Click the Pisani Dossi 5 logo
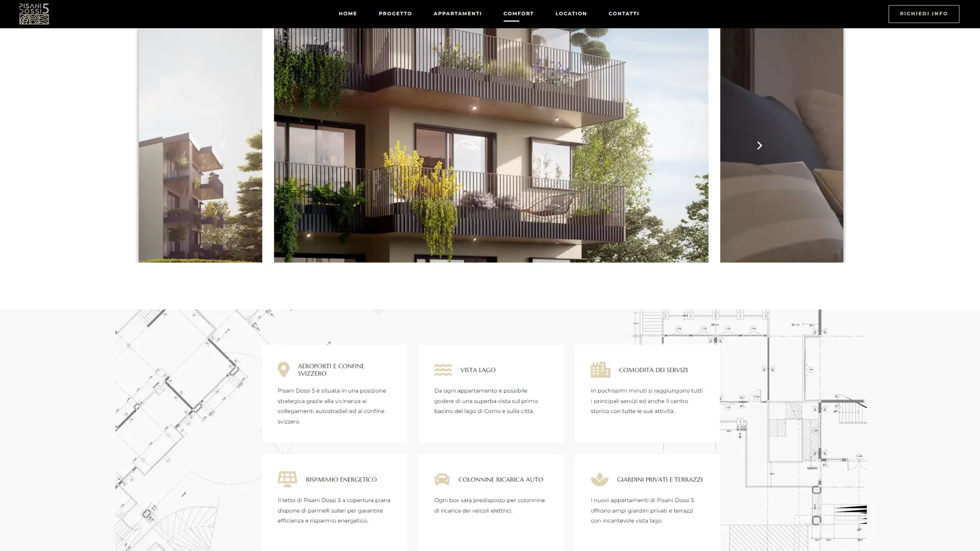Viewport: 980px width, 551px height. pos(34,14)
